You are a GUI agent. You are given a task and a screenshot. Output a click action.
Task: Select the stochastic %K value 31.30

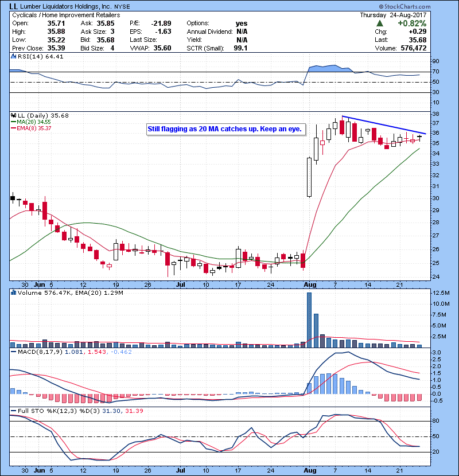[x=112, y=411]
